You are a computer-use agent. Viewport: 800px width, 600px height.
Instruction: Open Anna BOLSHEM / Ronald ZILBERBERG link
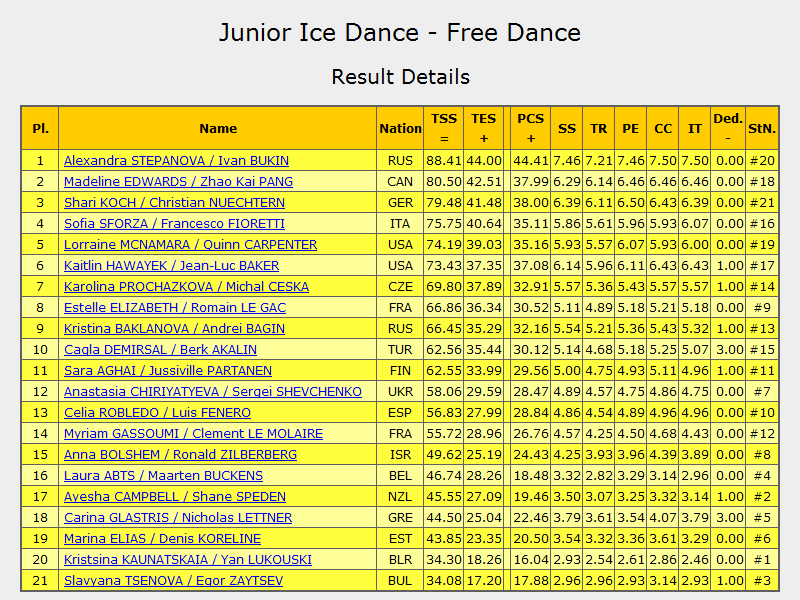pyautogui.click(x=180, y=455)
